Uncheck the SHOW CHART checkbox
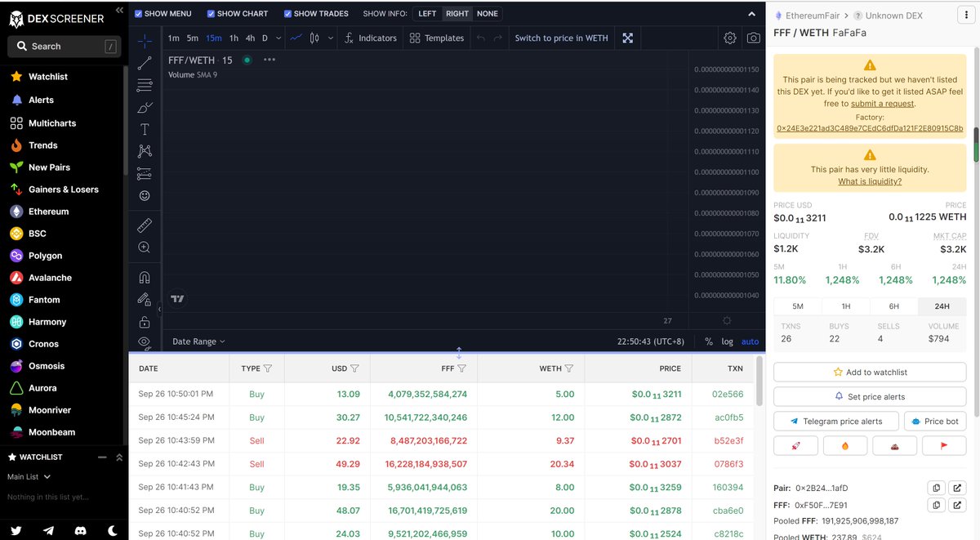The height and width of the screenshot is (540, 980). click(212, 14)
